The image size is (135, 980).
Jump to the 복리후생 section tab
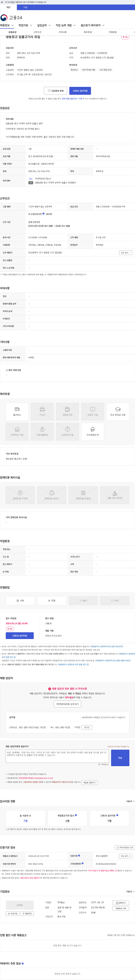[88, 32]
